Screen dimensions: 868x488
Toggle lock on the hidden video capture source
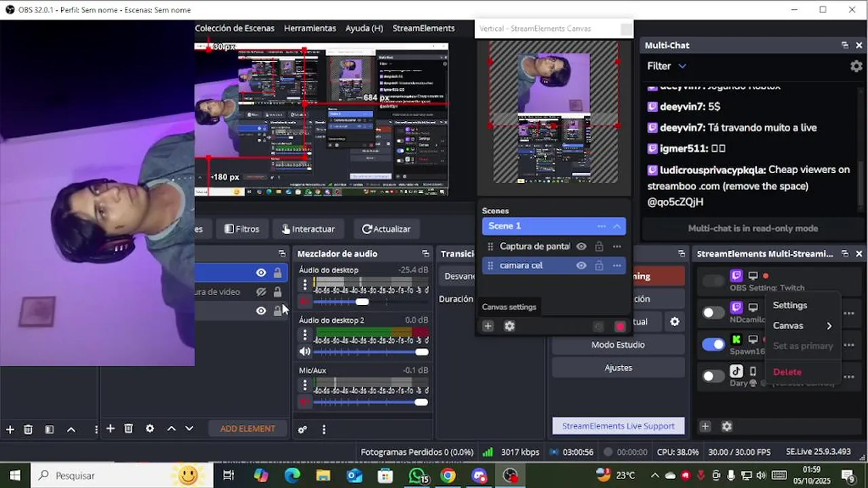point(277,291)
